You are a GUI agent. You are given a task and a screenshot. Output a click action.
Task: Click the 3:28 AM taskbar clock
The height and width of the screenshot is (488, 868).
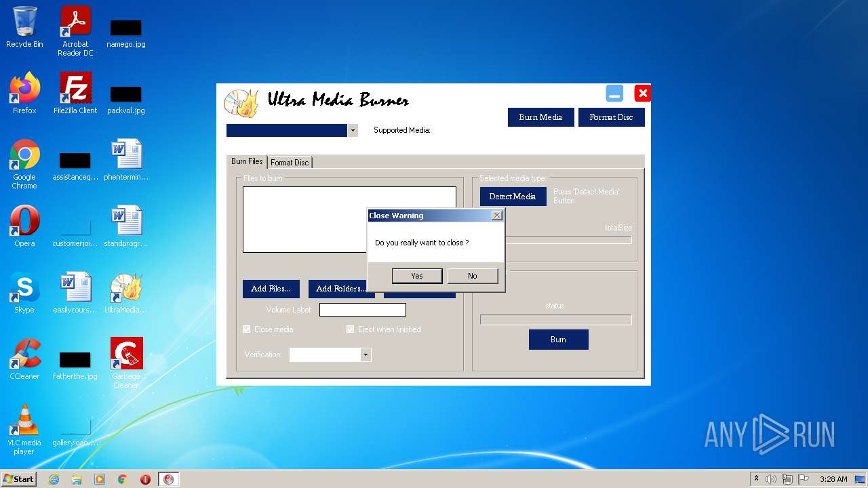coord(833,479)
